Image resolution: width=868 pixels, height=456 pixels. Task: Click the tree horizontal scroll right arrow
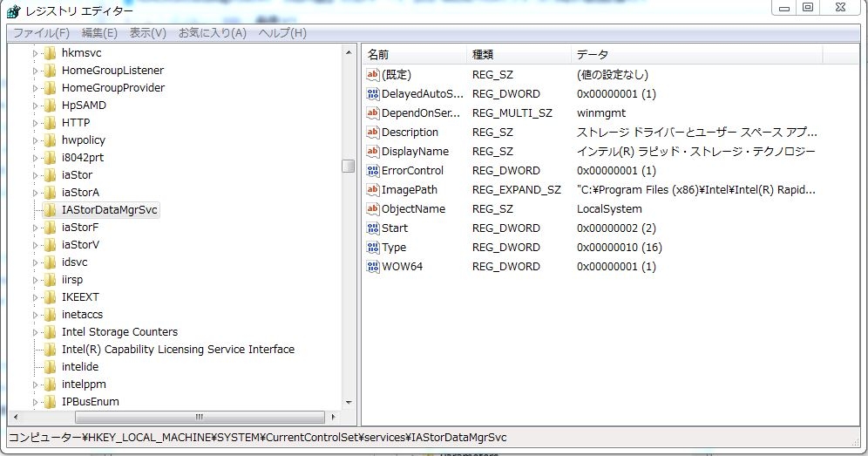click(333, 417)
